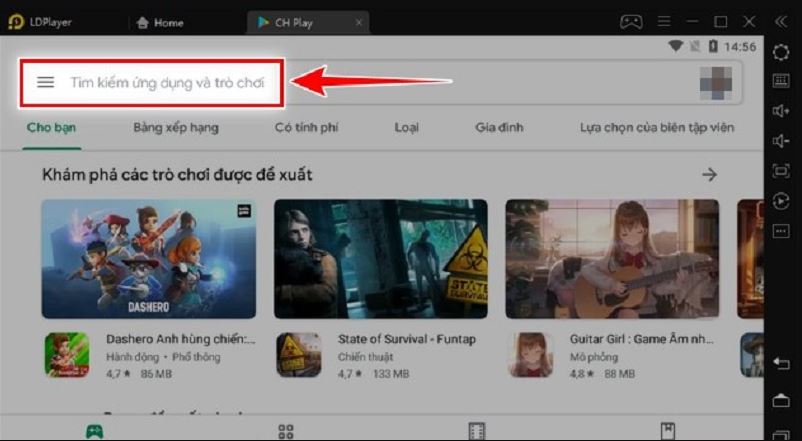Click the search field 'Tìm kiếm ứng dụng và trò chơi'

click(x=167, y=83)
